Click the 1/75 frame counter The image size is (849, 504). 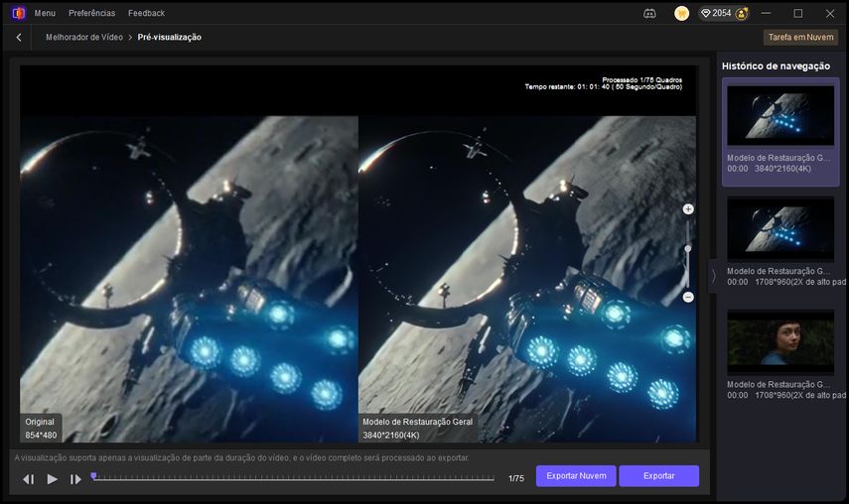click(x=516, y=478)
